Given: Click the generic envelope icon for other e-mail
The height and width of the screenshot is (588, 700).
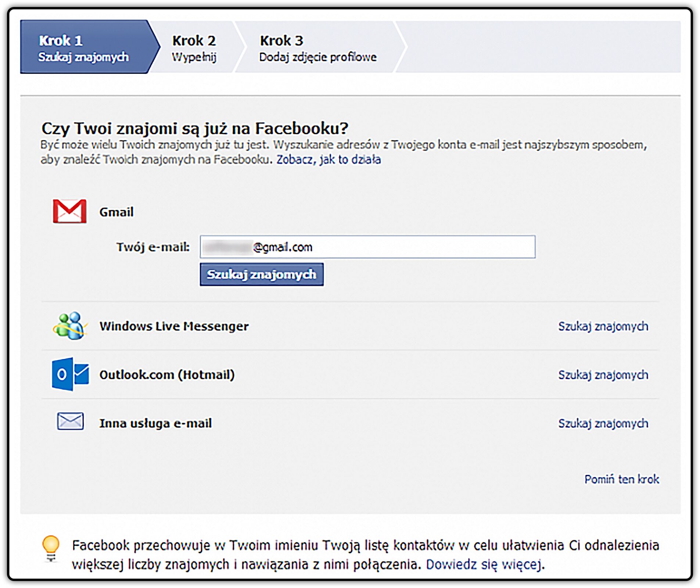Looking at the screenshot, I should click(x=70, y=421).
